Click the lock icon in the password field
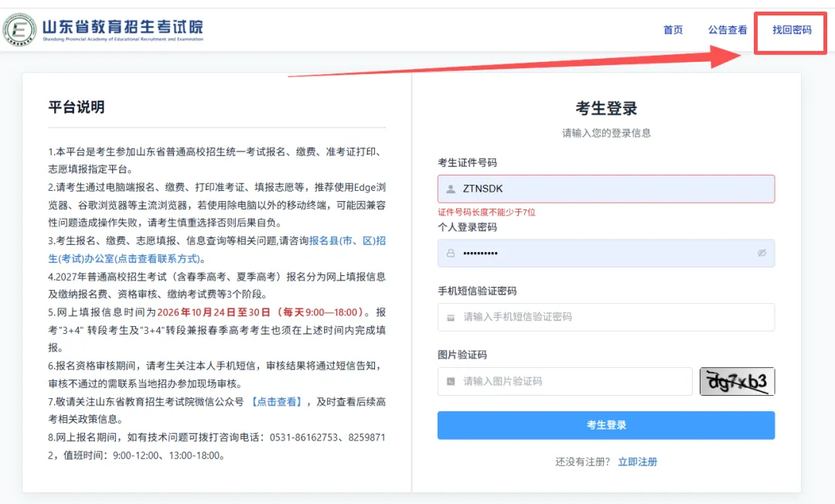The image size is (835, 504). tap(451, 254)
